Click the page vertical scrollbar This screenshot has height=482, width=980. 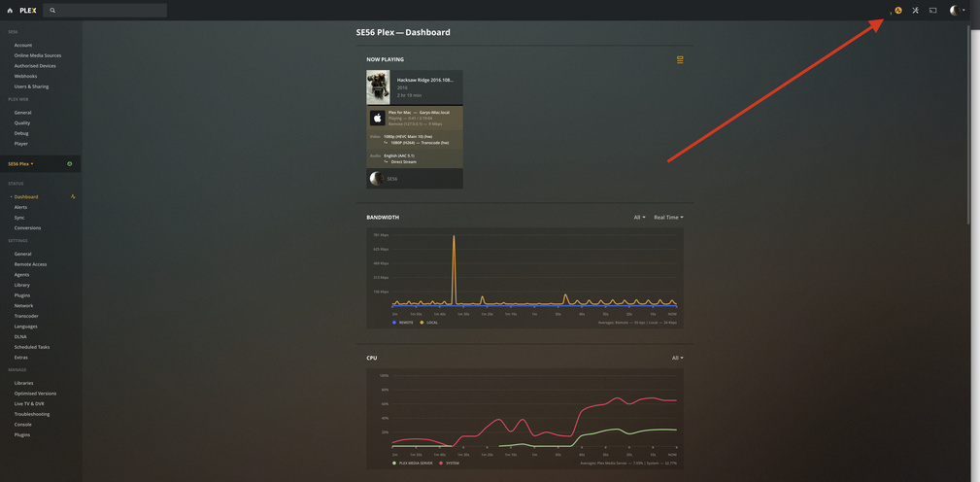pyautogui.click(x=969, y=125)
